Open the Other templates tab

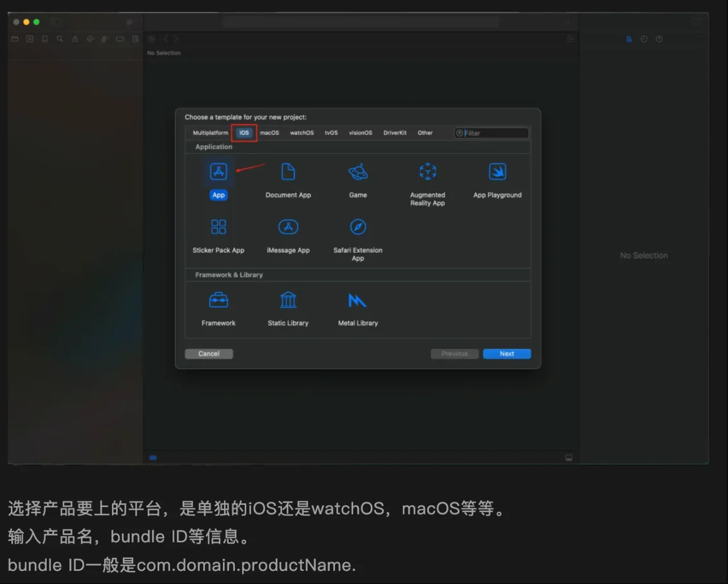425,133
